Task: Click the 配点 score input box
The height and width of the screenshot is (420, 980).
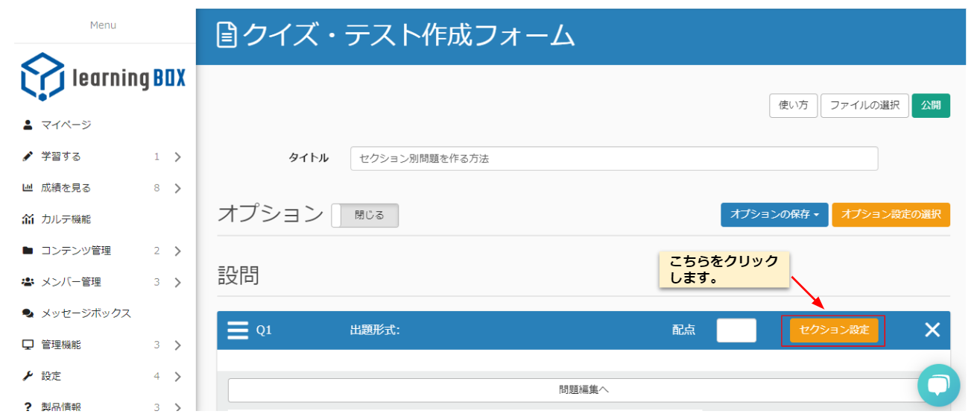Action: pos(736,330)
